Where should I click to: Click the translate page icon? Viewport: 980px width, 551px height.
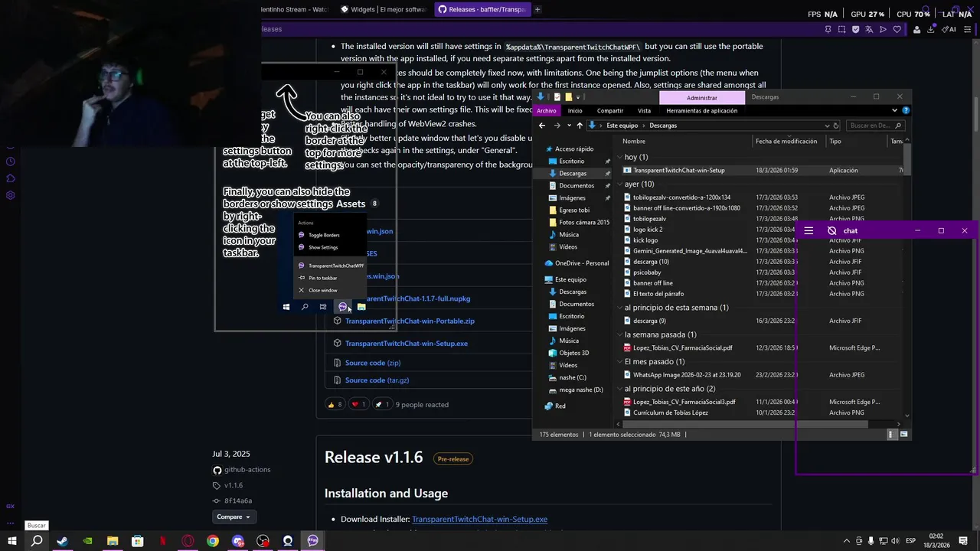click(x=869, y=29)
